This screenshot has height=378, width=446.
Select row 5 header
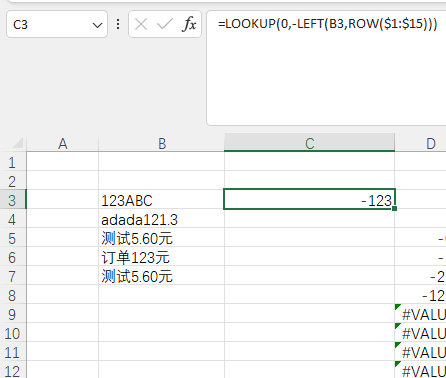point(12,238)
